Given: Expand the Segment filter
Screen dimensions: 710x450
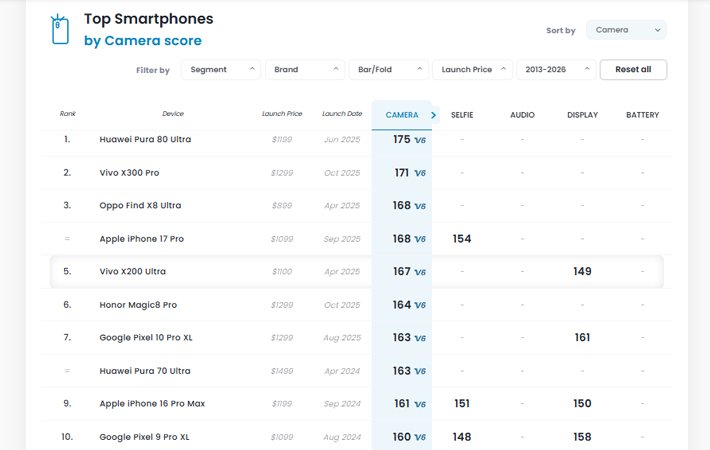Looking at the screenshot, I should point(221,70).
